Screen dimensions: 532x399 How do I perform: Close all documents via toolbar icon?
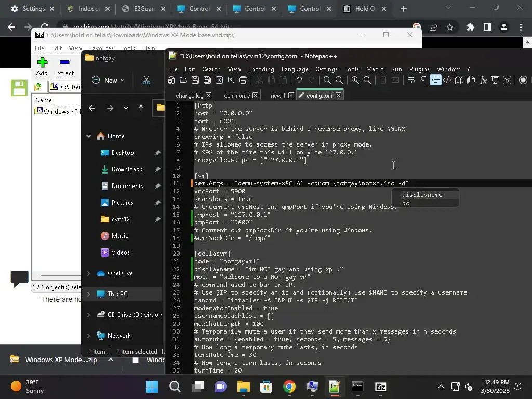coord(231,80)
